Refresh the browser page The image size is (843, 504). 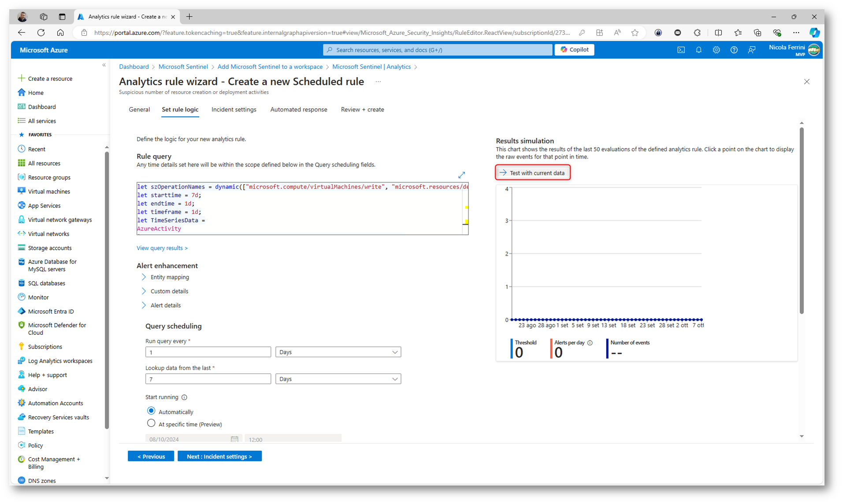pyautogui.click(x=41, y=33)
